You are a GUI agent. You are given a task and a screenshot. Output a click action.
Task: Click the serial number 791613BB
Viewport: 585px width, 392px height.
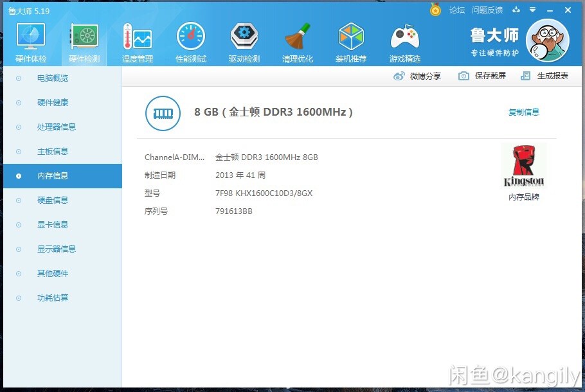tap(234, 211)
